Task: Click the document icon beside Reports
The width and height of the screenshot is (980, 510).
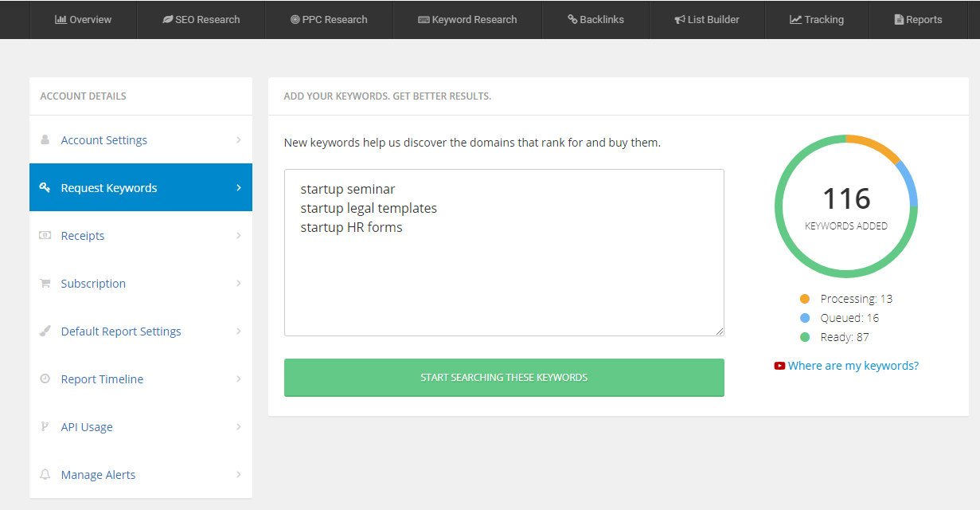Action: (899, 19)
